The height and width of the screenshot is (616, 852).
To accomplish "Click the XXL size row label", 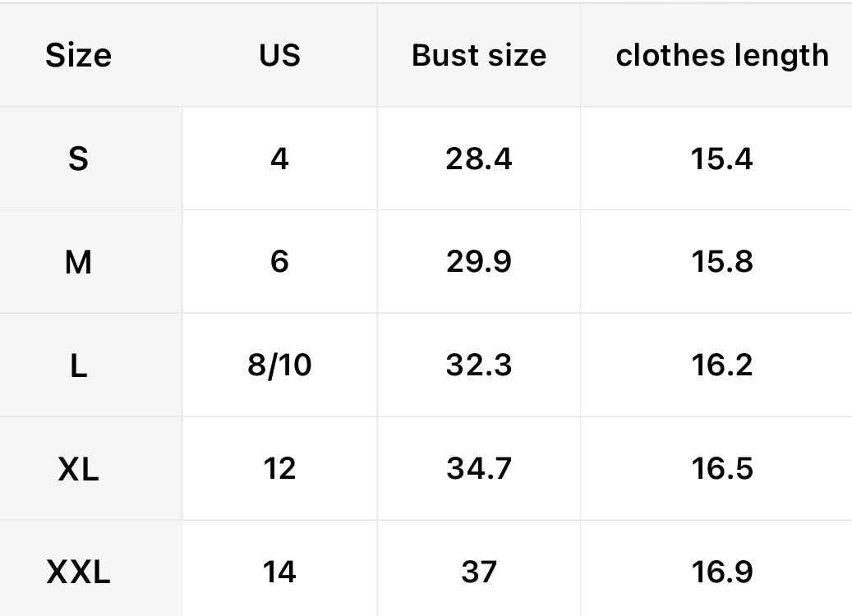I will pos(78,572).
